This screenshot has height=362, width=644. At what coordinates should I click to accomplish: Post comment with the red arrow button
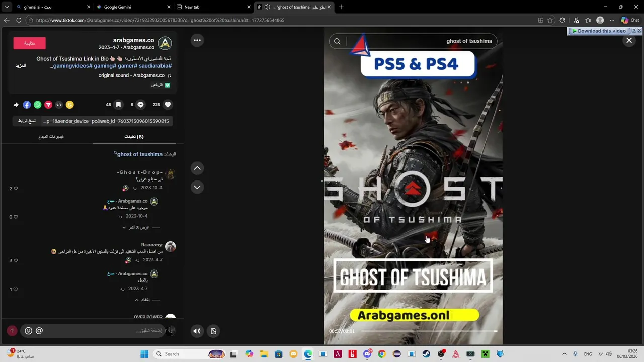pyautogui.click(x=12, y=331)
